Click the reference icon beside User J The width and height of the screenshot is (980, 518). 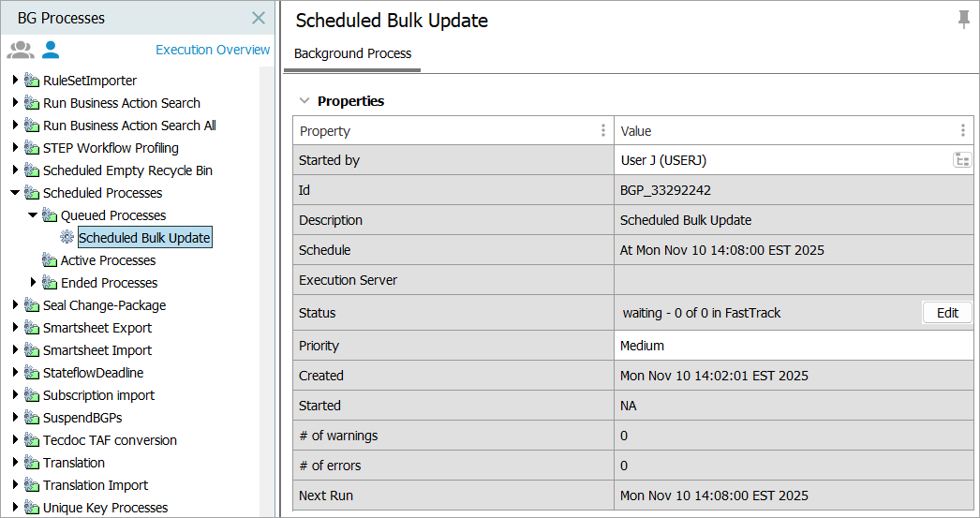(962, 160)
